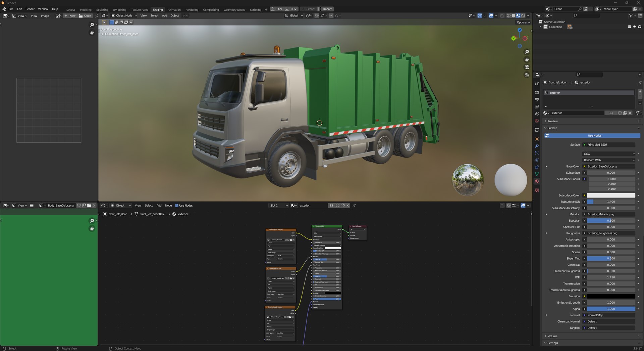Toggle viewport overlays button

(x=491, y=16)
